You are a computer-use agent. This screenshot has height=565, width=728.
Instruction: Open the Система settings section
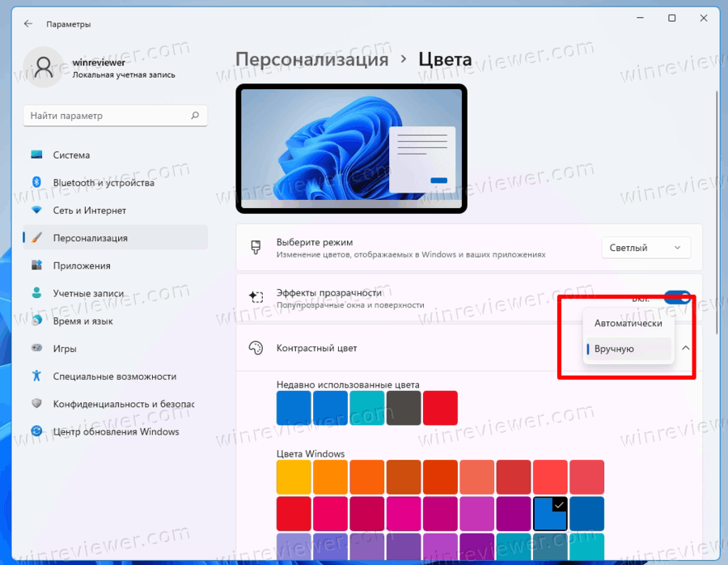(x=115, y=155)
